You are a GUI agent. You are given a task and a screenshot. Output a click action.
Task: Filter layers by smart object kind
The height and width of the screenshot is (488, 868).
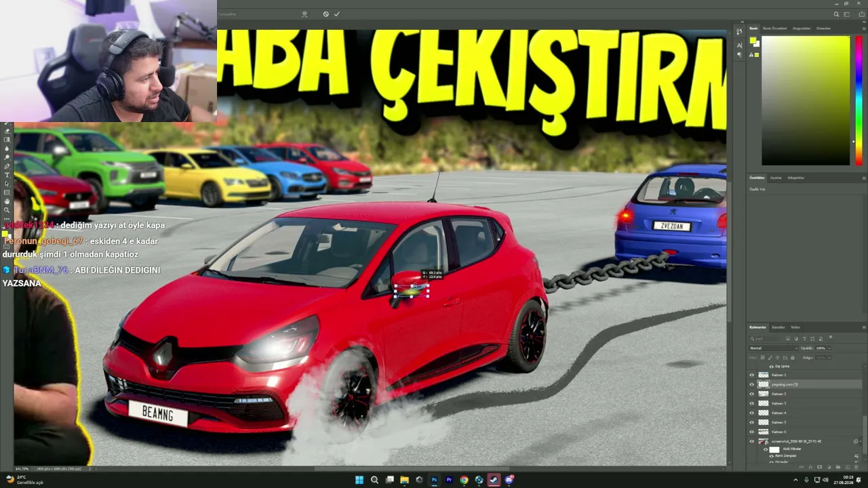(821, 338)
